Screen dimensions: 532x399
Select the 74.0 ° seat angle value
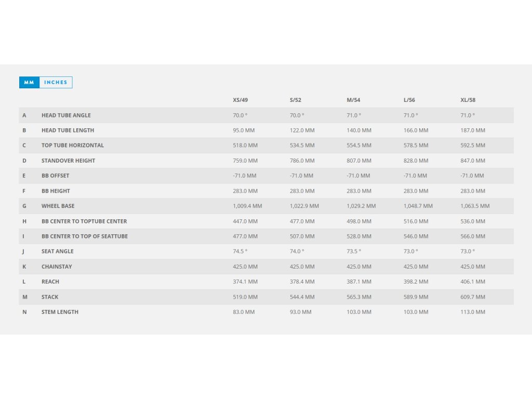pyautogui.click(x=297, y=251)
